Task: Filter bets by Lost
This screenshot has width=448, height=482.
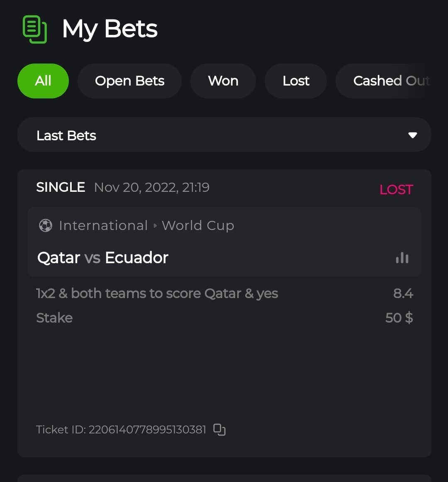Action: [x=296, y=81]
